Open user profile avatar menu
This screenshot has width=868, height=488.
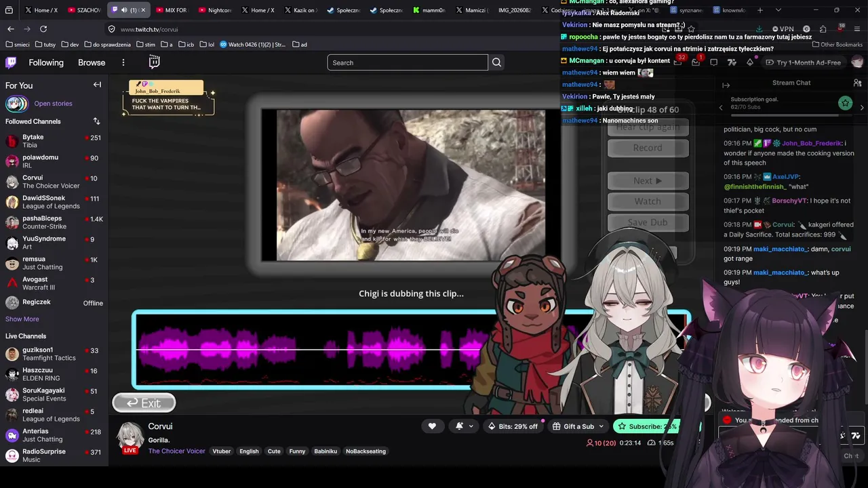[857, 62]
